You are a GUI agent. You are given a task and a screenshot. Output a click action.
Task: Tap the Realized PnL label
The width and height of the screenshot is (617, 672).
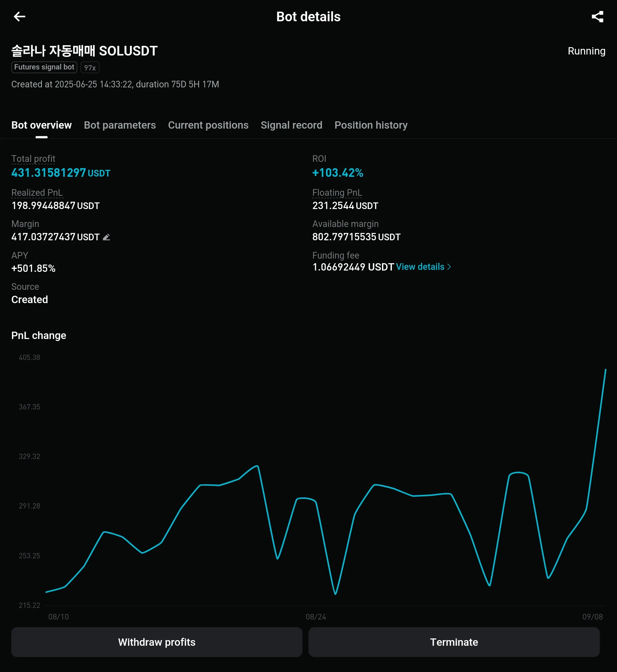click(x=37, y=193)
